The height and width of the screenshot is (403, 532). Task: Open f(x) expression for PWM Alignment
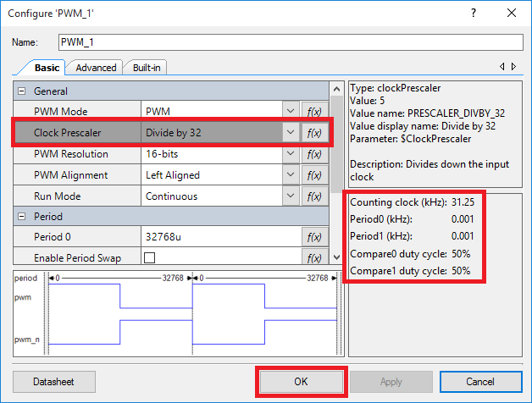[x=315, y=175]
